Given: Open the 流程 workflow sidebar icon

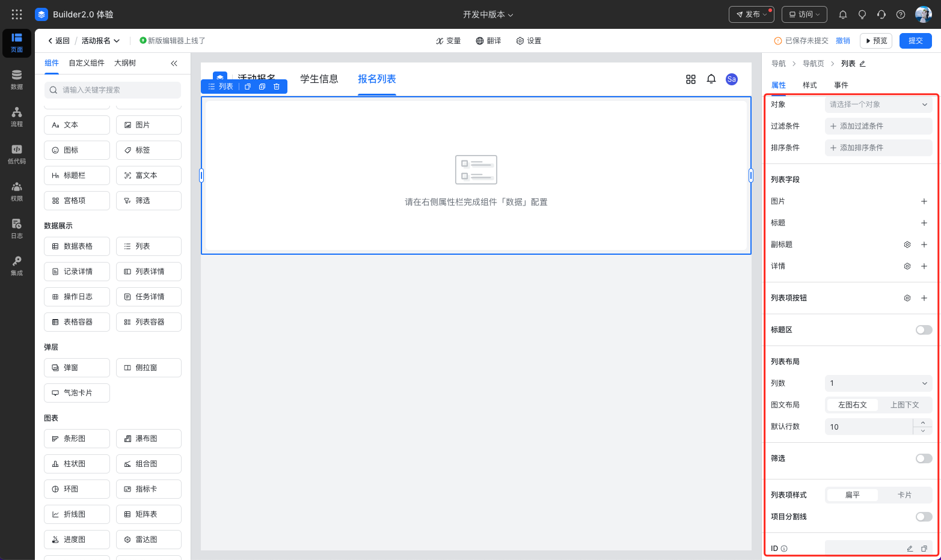Looking at the screenshot, I should coord(17,117).
